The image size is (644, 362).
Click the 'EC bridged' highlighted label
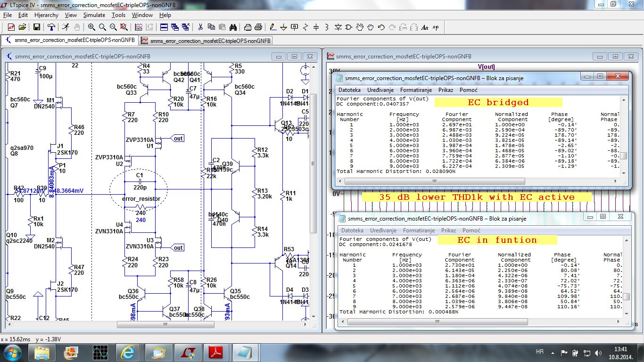[x=498, y=102]
